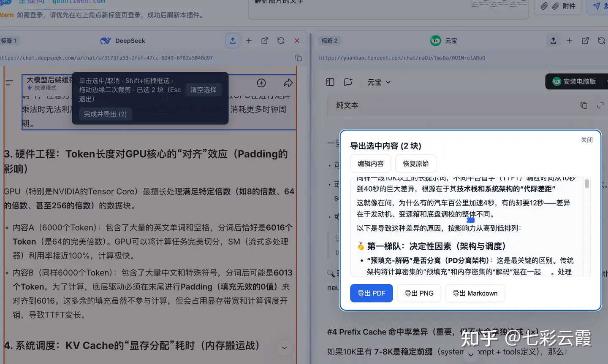
Task: Click the 纯文本 label
Action: coord(347,105)
